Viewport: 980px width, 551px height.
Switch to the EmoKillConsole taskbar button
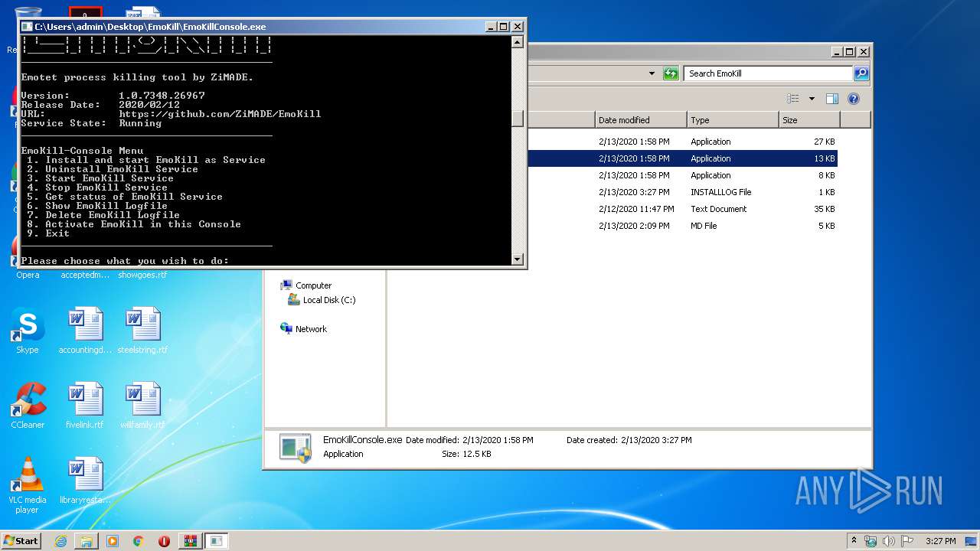(217, 541)
